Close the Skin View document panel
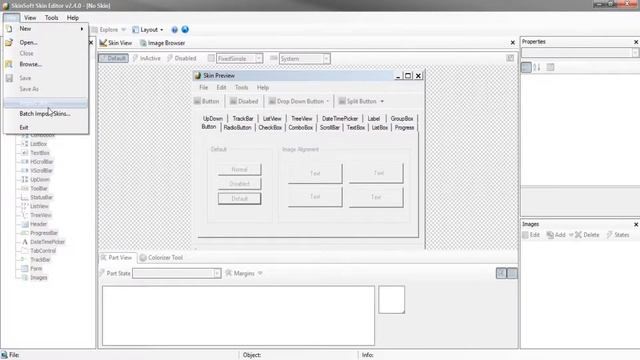The width and height of the screenshot is (640, 360). tap(513, 43)
